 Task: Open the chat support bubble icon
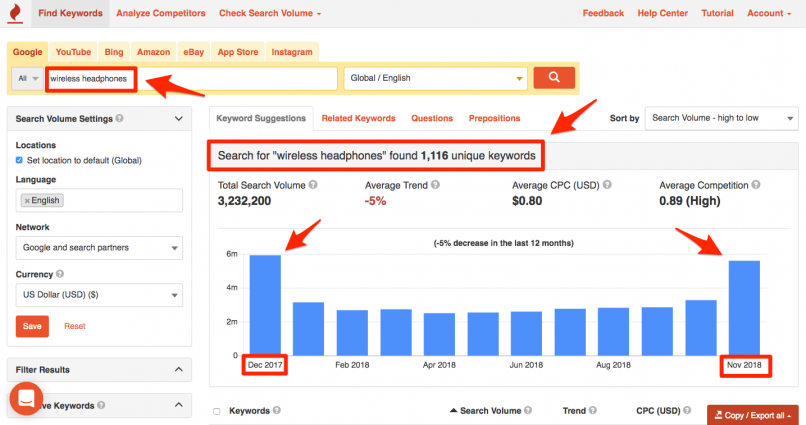click(x=26, y=398)
